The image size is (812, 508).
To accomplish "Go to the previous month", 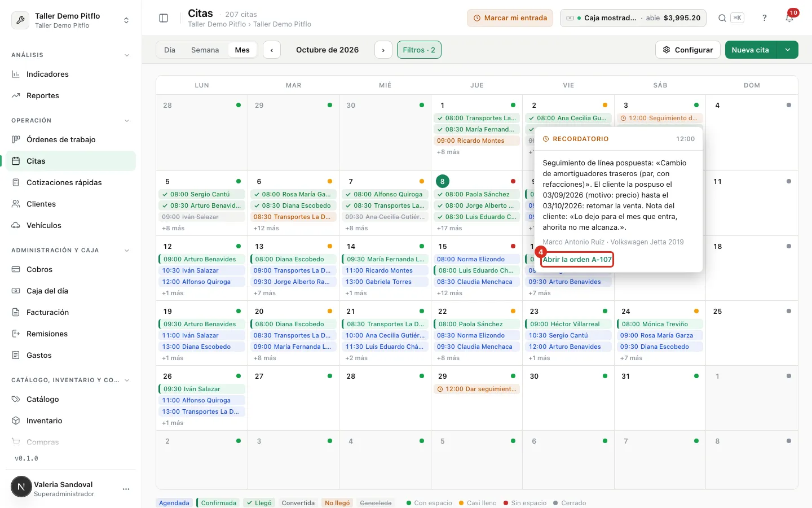I will (272, 50).
